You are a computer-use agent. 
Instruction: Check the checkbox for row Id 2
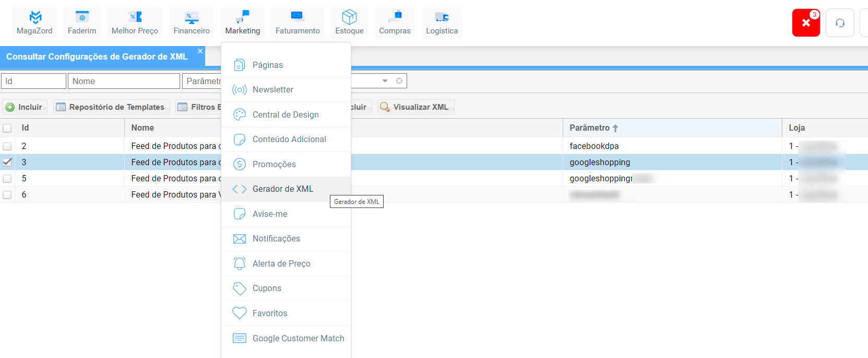click(7, 146)
